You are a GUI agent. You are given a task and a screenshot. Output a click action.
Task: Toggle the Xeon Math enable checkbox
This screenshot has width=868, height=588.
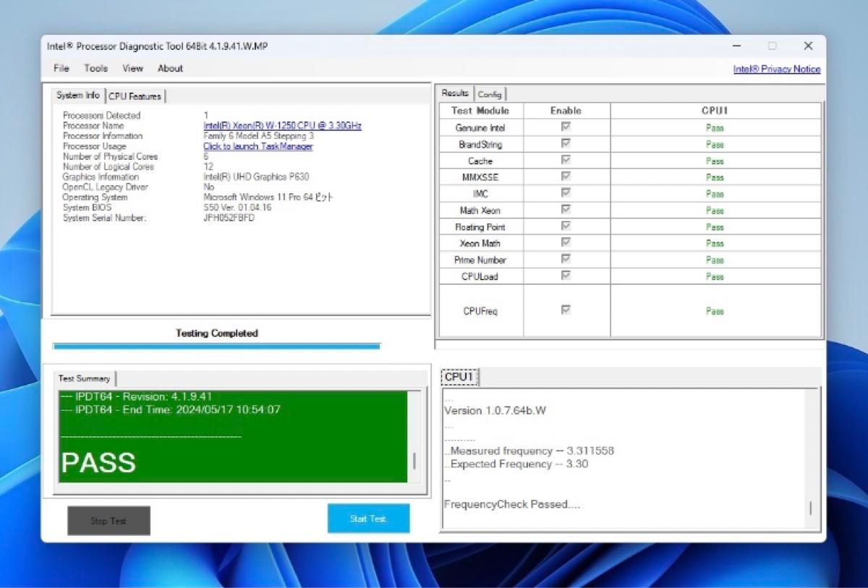tap(566, 242)
